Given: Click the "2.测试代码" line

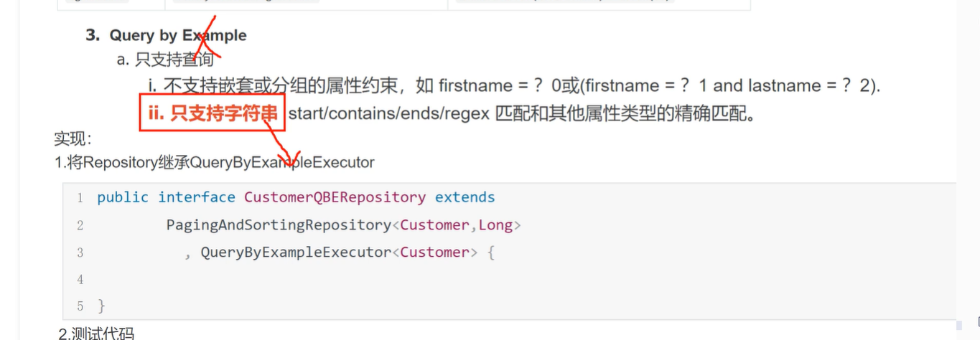Looking at the screenshot, I should (96, 333).
